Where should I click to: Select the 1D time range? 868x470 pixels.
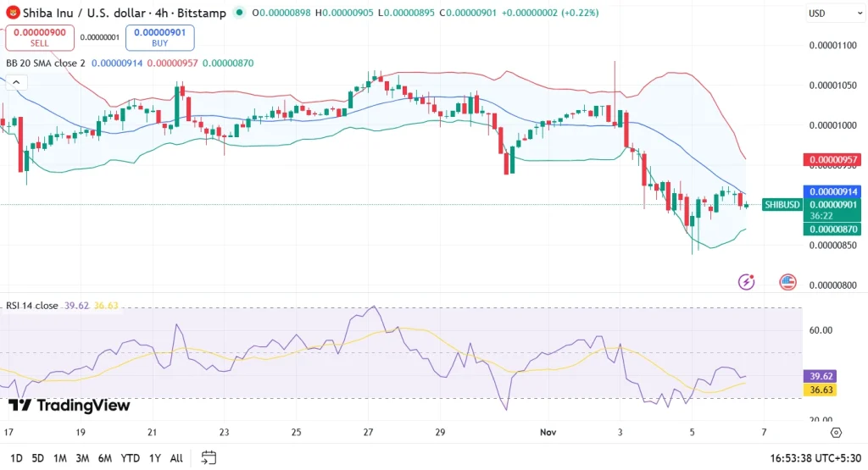tap(16, 458)
